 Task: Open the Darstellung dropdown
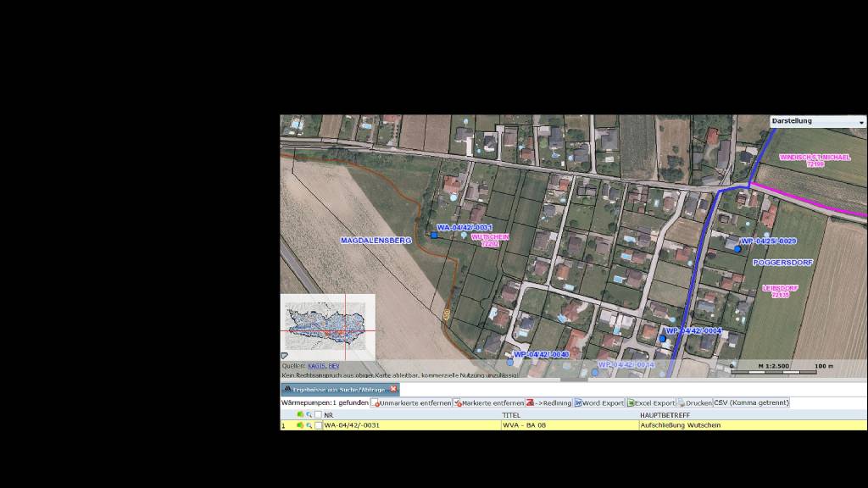pyautogui.click(x=818, y=121)
